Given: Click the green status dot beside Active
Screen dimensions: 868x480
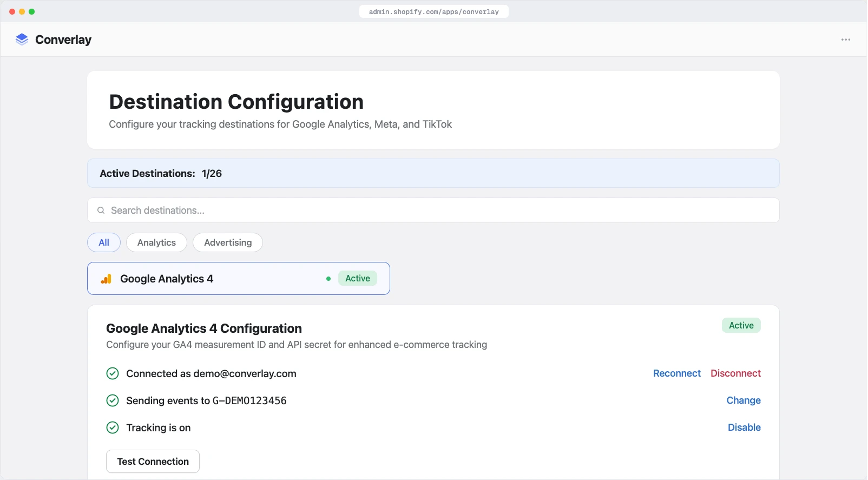Looking at the screenshot, I should point(328,279).
